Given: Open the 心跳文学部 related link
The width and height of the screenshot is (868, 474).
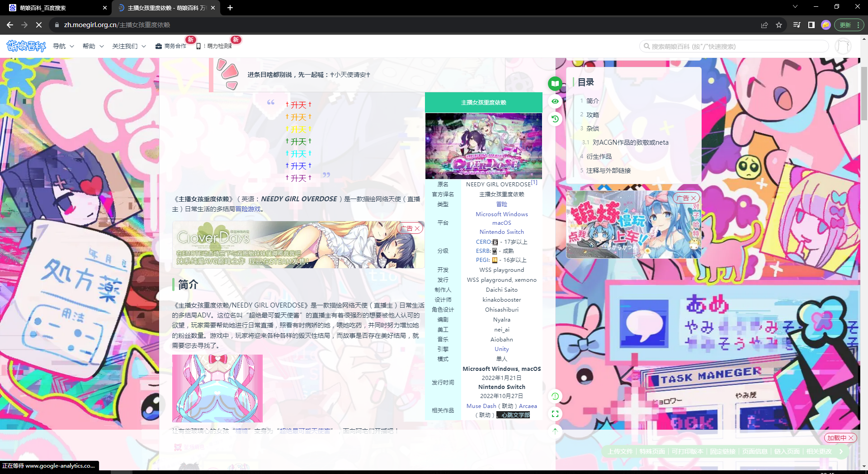Looking at the screenshot, I should click(515, 415).
